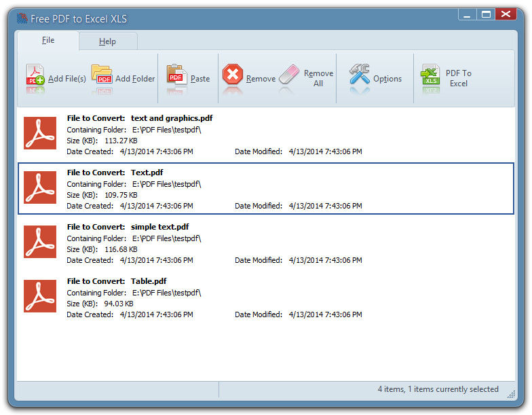Image resolution: width=532 pixels, height=415 pixels.
Task: Click the Add Folder icon
Action: pos(102,74)
